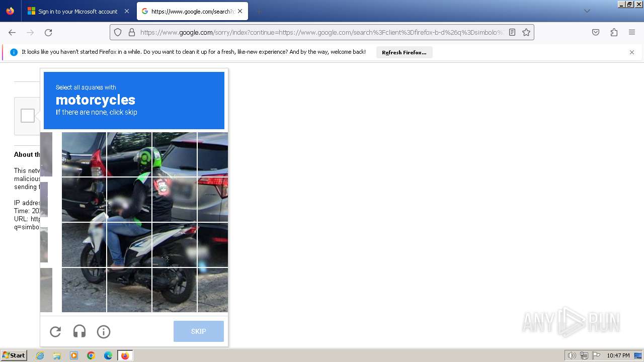The height and width of the screenshot is (362, 644).
Task: Bookmark this page with star icon
Action: 526,32
